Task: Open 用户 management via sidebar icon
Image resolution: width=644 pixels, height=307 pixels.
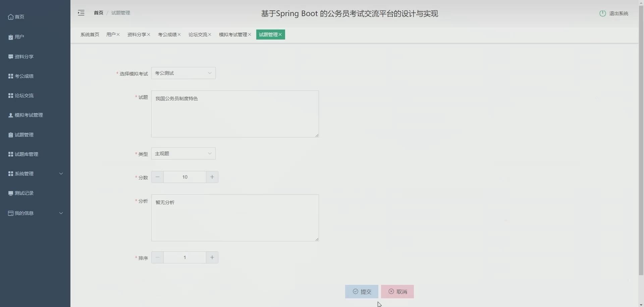Action: (10, 37)
